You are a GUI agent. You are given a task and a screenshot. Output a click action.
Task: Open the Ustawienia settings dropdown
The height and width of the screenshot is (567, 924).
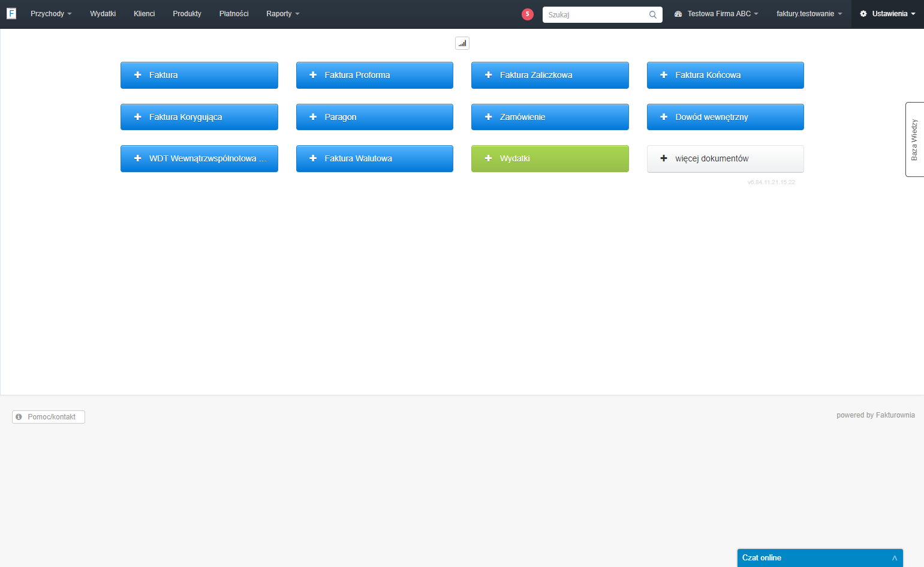pos(887,14)
